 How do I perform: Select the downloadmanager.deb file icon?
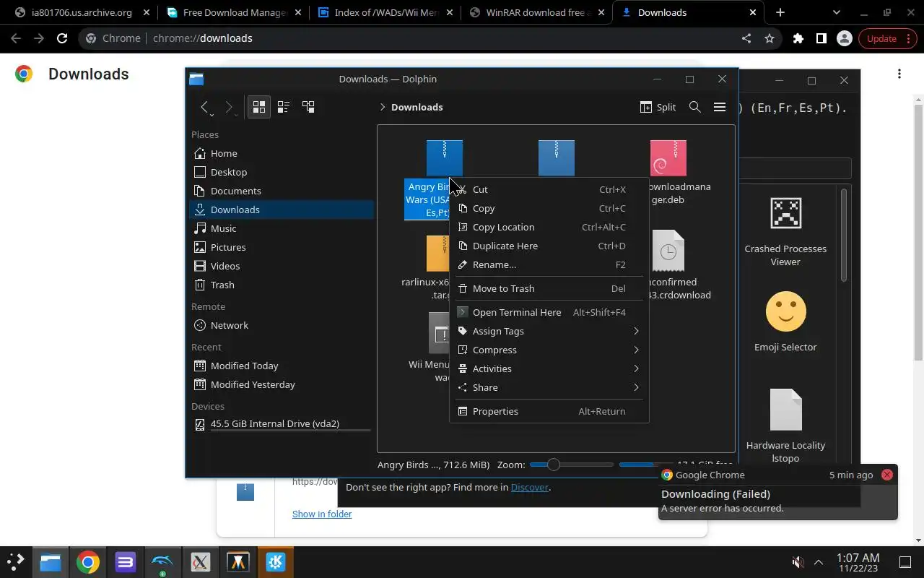[668, 158]
